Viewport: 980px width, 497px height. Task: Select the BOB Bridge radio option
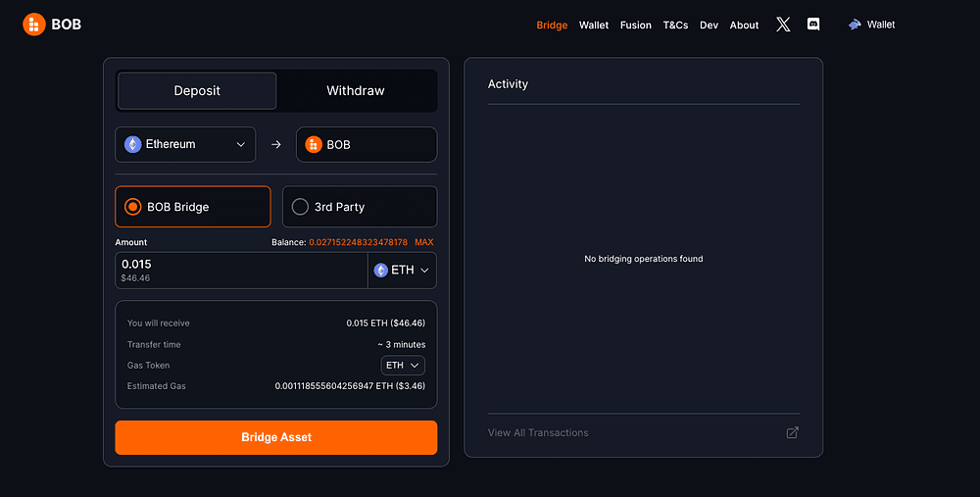coord(192,206)
